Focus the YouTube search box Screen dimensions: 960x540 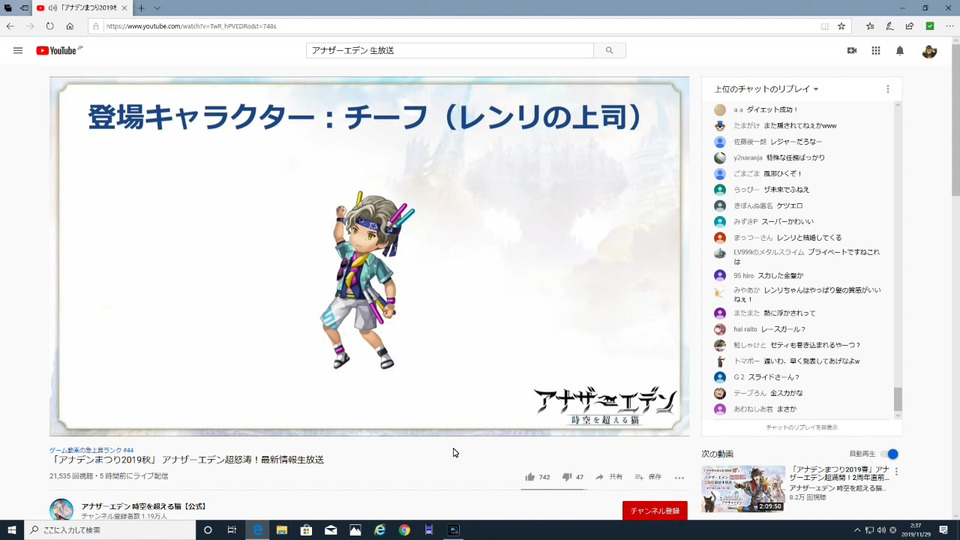tap(449, 50)
